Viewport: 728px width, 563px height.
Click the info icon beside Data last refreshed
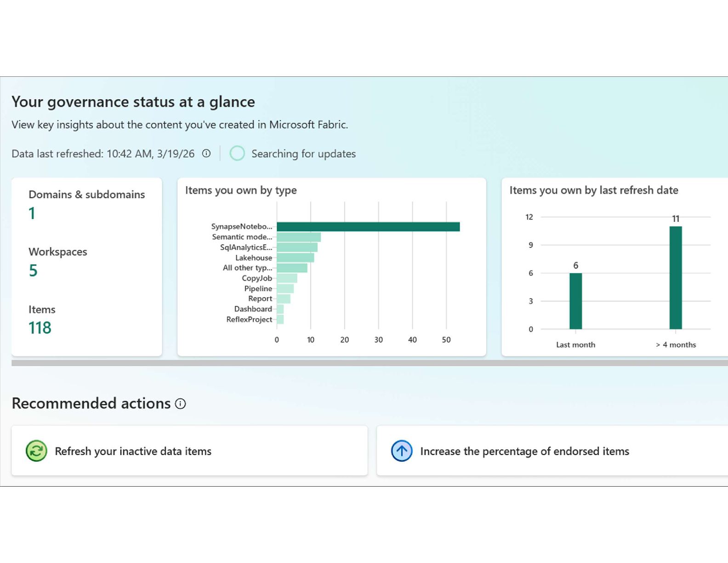pos(206,153)
